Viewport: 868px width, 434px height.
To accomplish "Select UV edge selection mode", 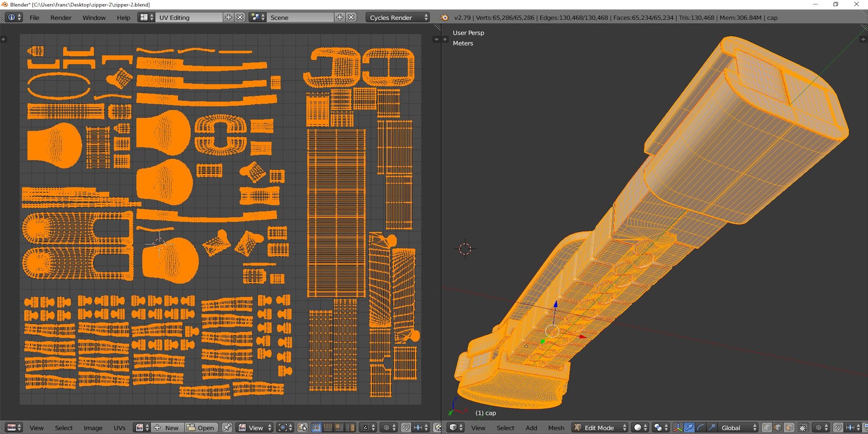I will click(328, 427).
